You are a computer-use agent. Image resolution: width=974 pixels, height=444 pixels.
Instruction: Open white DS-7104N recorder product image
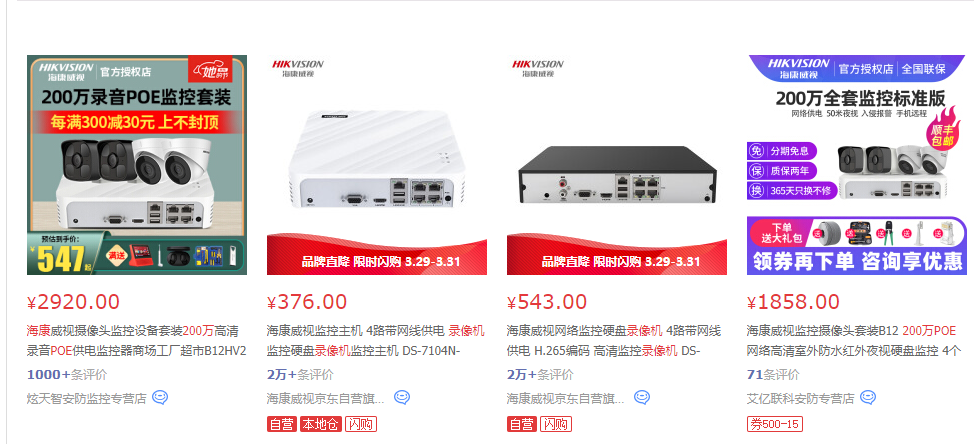pos(376,165)
